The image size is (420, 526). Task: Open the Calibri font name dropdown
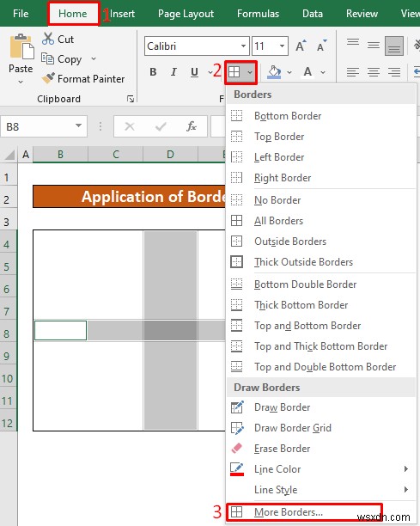coord(244,46)
